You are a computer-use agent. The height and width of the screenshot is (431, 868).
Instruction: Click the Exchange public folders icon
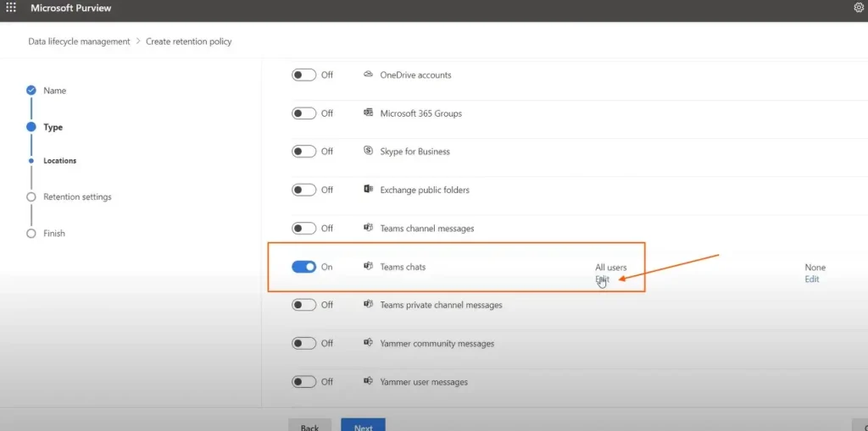368,190
